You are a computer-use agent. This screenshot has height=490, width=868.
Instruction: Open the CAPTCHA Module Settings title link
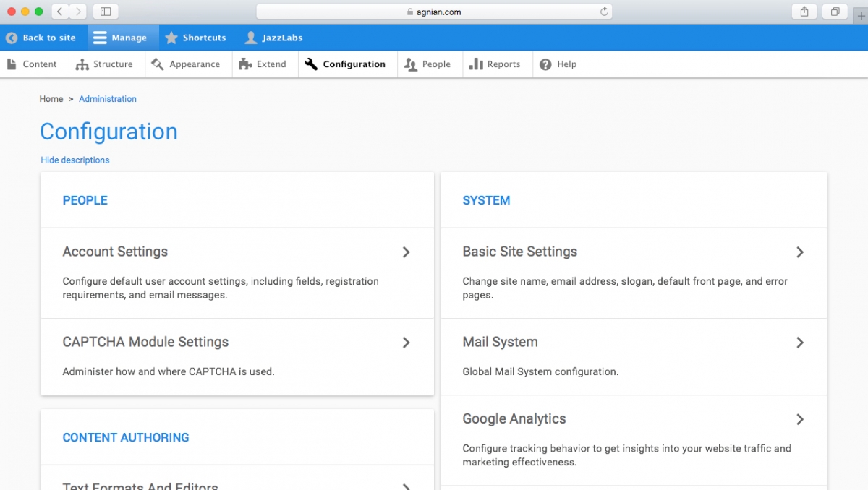click(x=145, y=342)
